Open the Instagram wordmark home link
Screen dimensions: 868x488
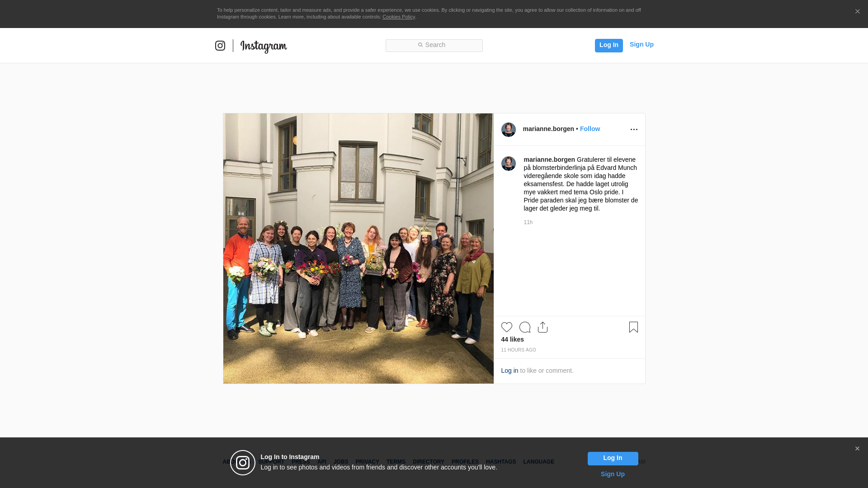click(x=264, y=47)
